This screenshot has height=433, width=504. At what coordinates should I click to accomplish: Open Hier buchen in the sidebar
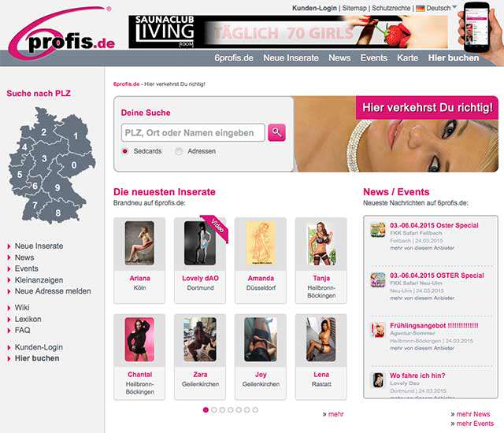pyautogui.click(x=37, y=358)
